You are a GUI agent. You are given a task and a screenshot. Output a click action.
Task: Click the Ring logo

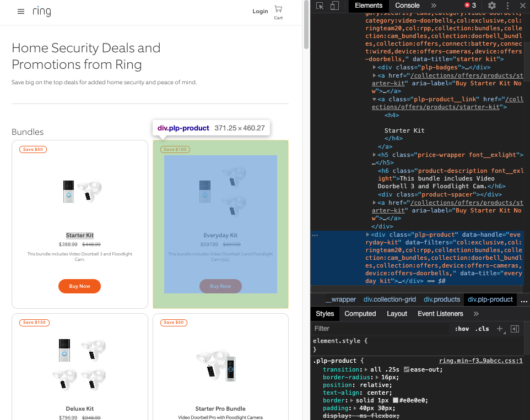pyautogui.click(x=42, y=11)
